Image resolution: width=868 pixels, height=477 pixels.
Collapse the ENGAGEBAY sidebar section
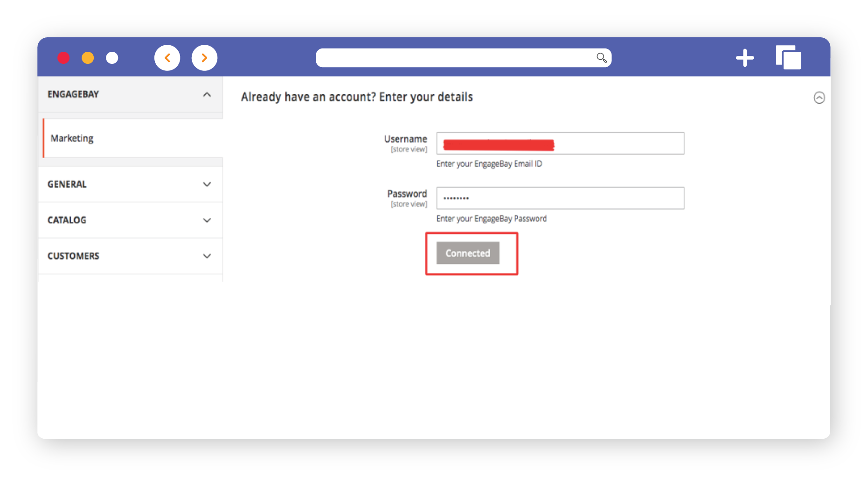pos(207,95)
